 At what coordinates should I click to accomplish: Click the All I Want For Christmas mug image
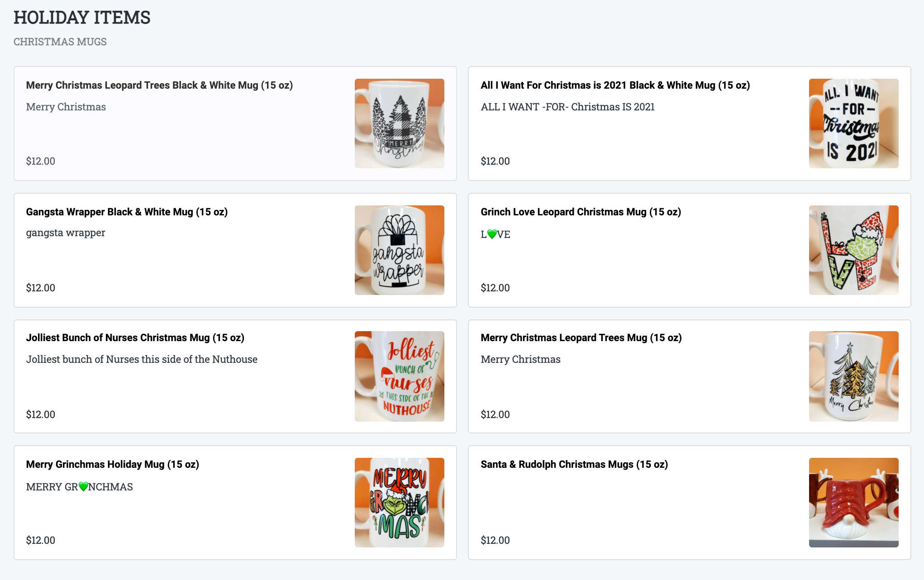853,124
